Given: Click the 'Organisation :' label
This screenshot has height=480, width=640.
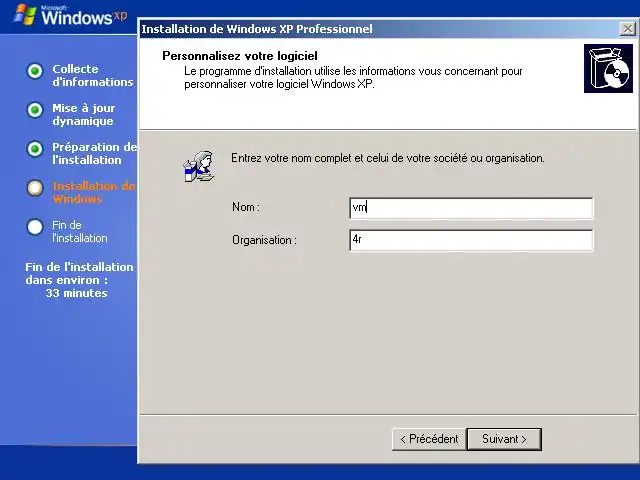Looking at the screenshot, I should click(264, 240).
